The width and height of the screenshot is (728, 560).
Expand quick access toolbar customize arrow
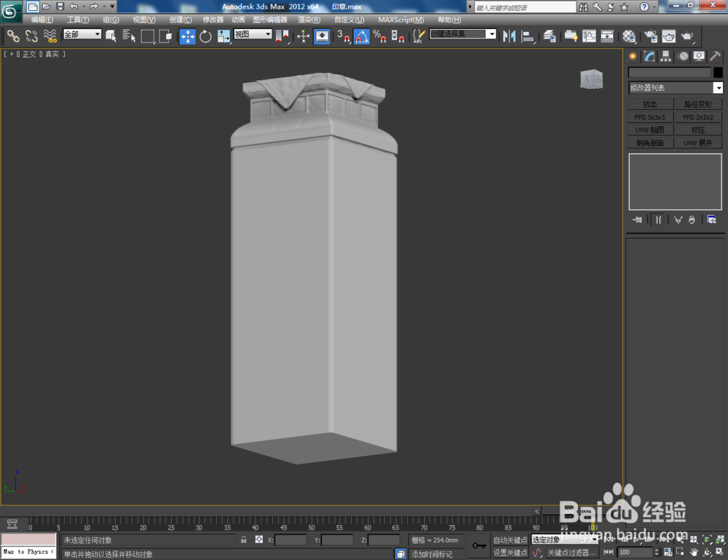pos(112,6)
